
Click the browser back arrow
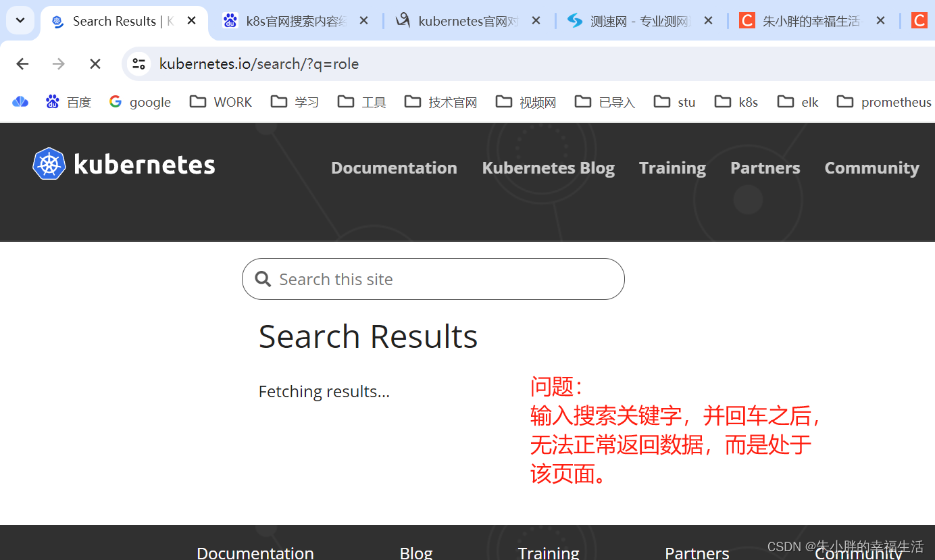(x=22, y=64)
